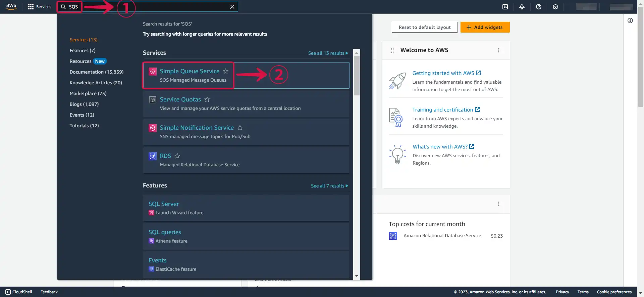Screen dimensions: 644x297
Task: Open Simple Notification Service result
Action: tap(197, 128)
